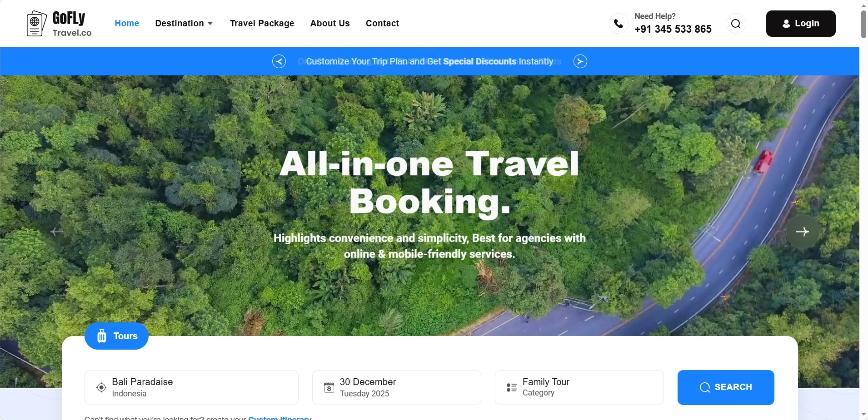Open search with magnifier icon in header
Viewport: 868px width, 420px height.
[736, 24]
